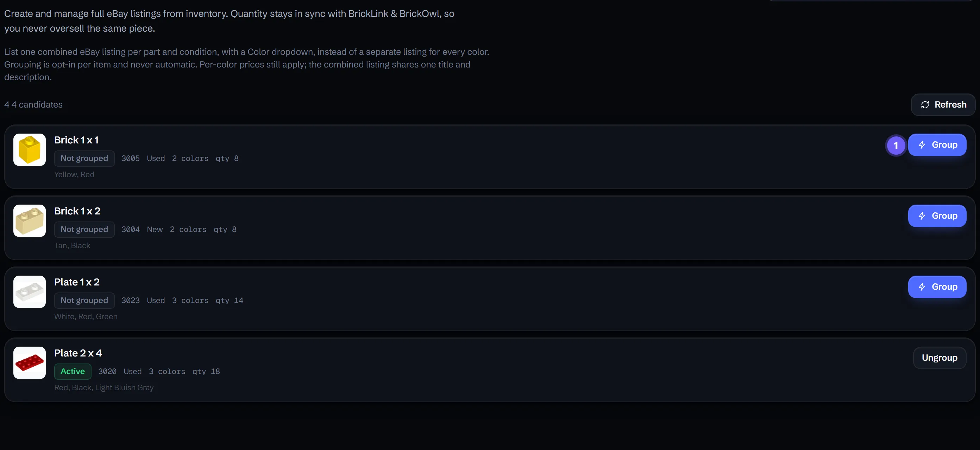Click the Refresh circular arrows icon
Image resolution: width=980 pixels, height=450 pixels.
925,105
